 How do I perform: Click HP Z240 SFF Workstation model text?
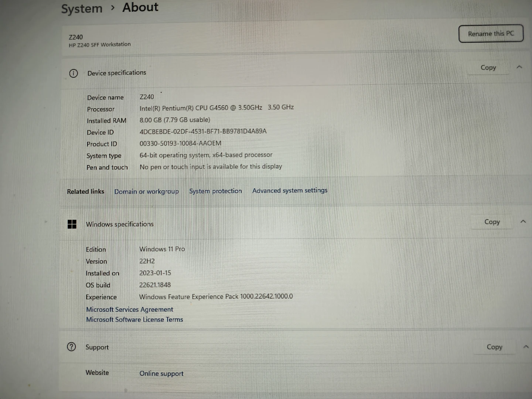point(100,45)
